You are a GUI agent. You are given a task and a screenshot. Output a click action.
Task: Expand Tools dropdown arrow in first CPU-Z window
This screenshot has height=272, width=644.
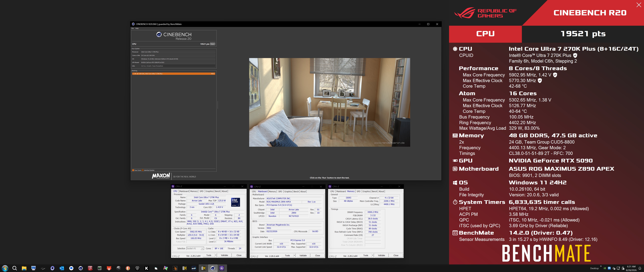tap(216, 255)
